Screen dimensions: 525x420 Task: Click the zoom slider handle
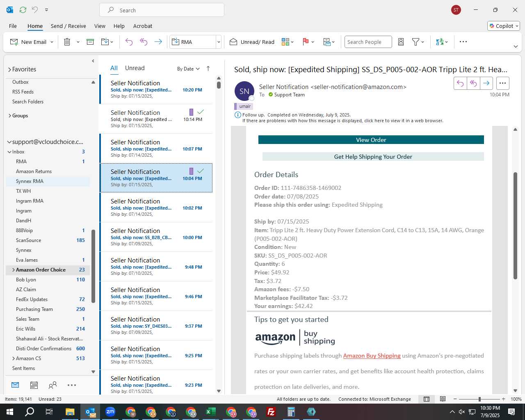(479, 399)
